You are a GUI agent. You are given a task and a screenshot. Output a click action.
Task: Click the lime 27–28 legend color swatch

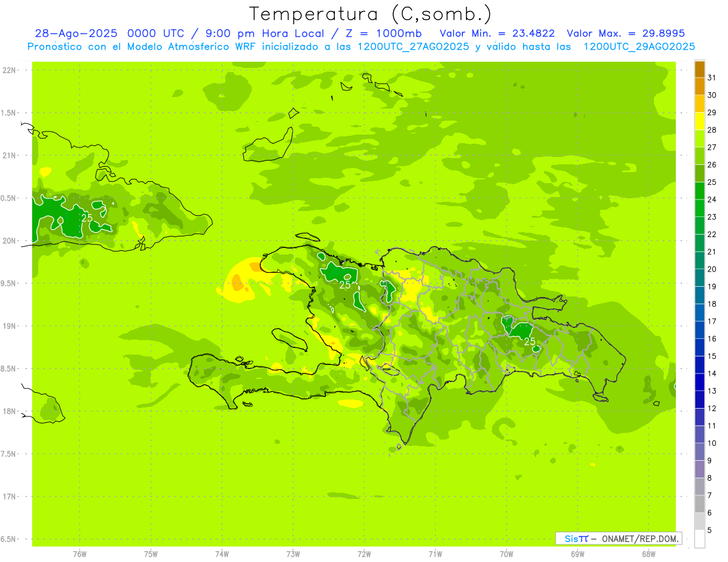point(699,139)
